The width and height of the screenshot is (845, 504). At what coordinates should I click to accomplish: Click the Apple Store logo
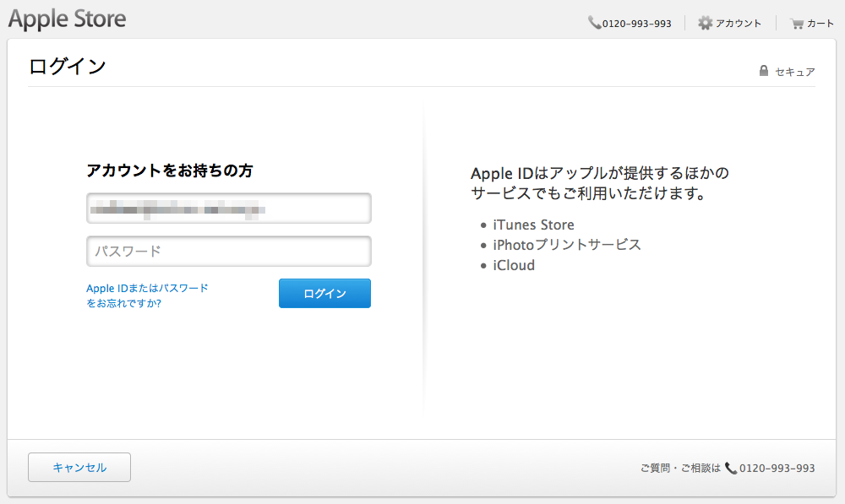pyautogui.click(x=68, y=19)
